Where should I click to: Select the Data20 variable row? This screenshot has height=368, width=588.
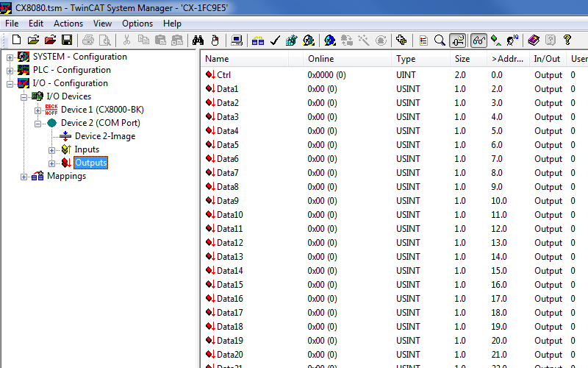pos(394,354)
